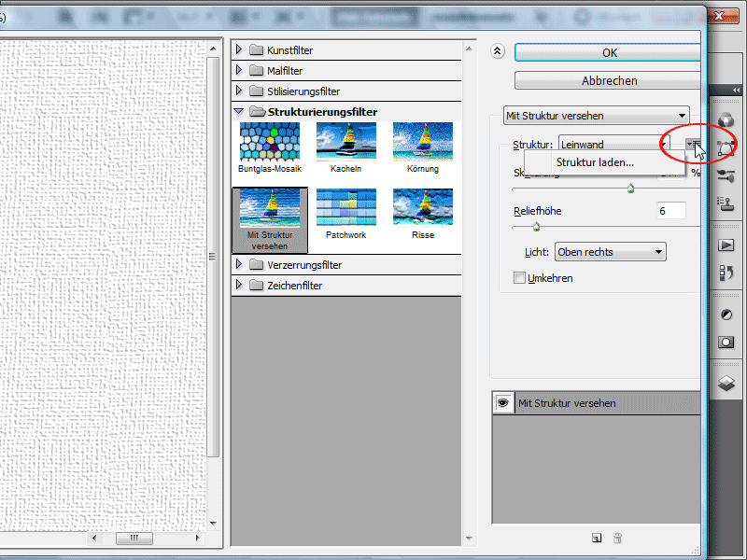
Task: Click the Zeichenfilter folder icon
Action: coord(256,286)
